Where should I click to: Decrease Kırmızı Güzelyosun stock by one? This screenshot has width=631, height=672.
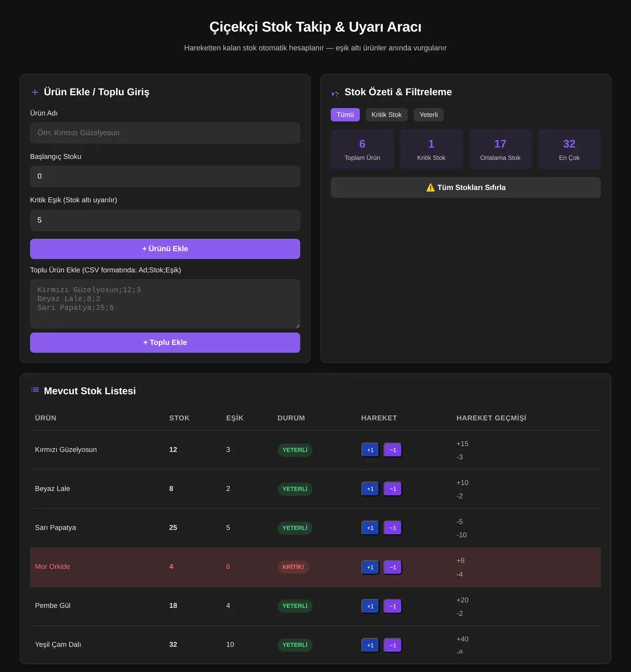(393, 450)
